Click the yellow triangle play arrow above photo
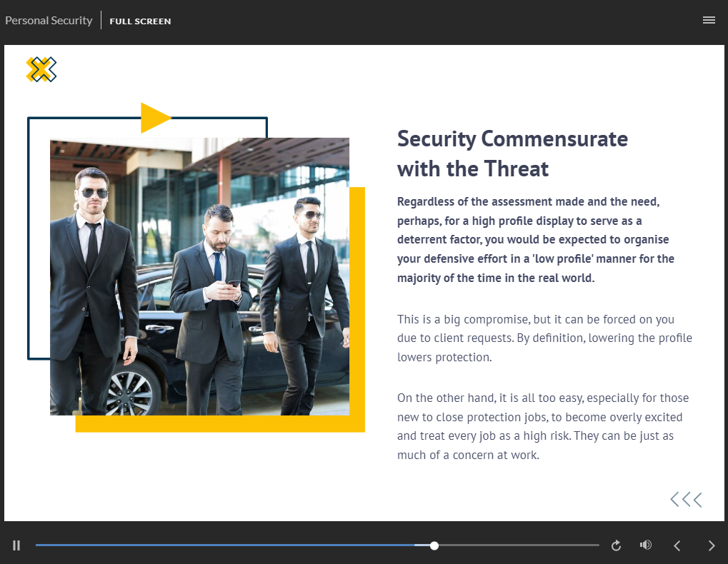The image size is (728, 564). (x=154, y=118)
